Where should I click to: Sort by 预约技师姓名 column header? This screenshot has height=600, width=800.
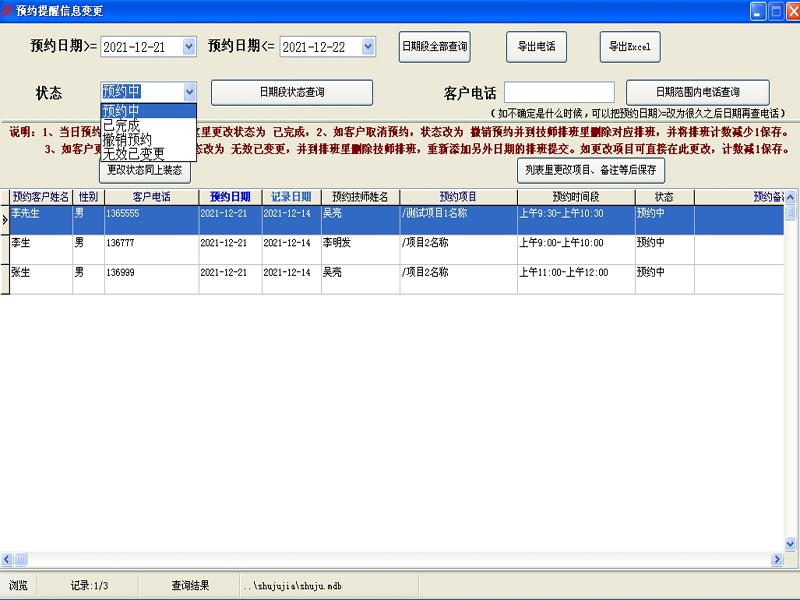click(x=360, y=197)
